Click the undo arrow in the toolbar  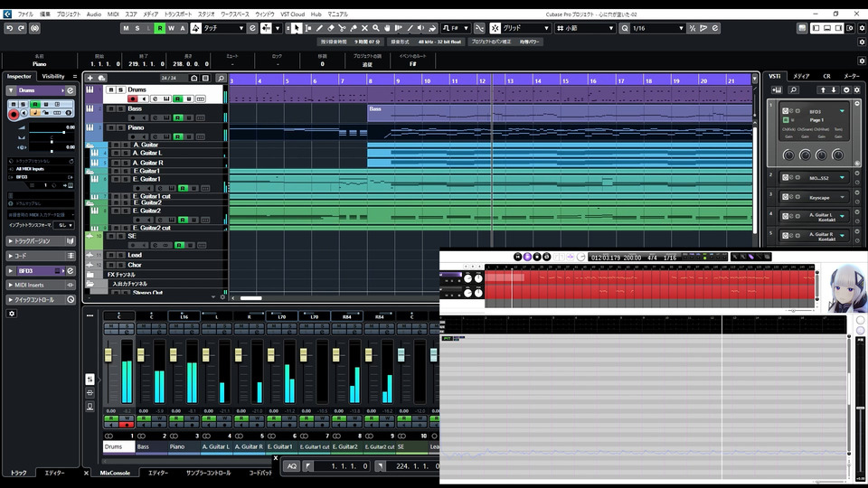tap(9, 28)
